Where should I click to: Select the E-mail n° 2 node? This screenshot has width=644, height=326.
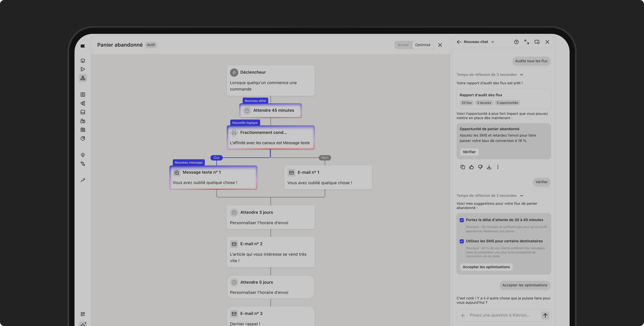(x=270, y=252)
